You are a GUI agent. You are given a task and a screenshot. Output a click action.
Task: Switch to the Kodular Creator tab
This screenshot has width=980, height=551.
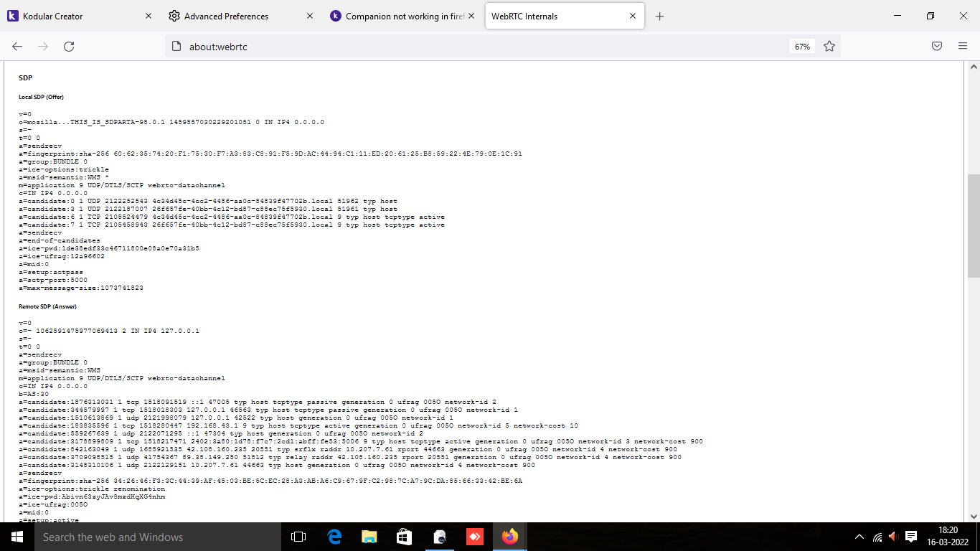click(x=80, y=16)
